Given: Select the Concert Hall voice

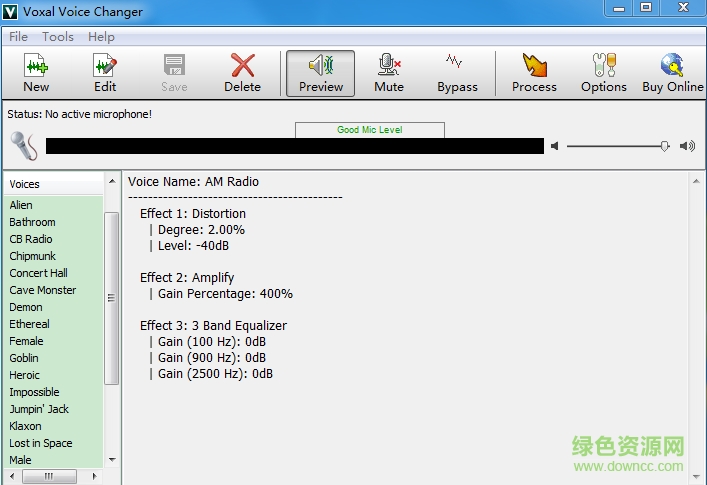Looking at the screenshot, I should click(x=54, y=273).
